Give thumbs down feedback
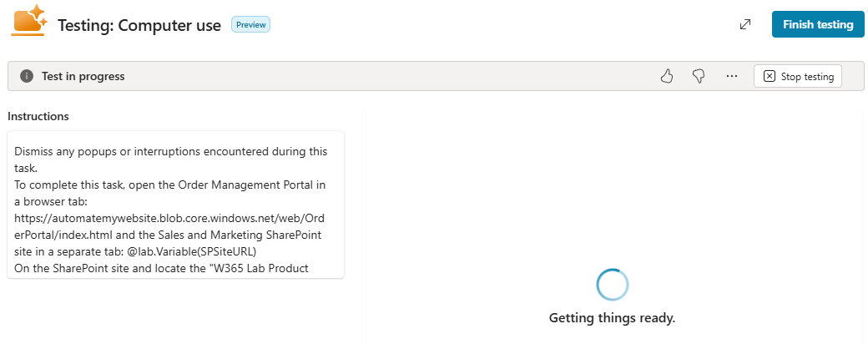The width and height of the screenshot is (868, 344). pos(699,77)
